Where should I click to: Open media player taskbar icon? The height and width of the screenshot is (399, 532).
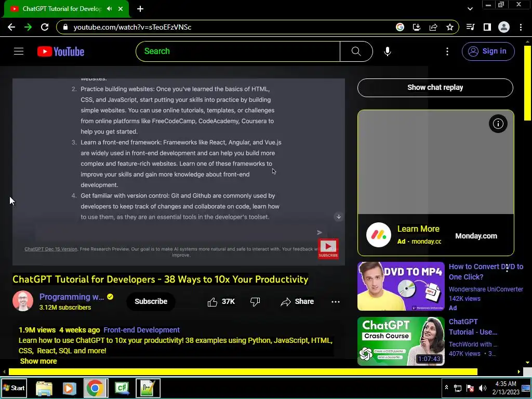[x=69, y=388]
